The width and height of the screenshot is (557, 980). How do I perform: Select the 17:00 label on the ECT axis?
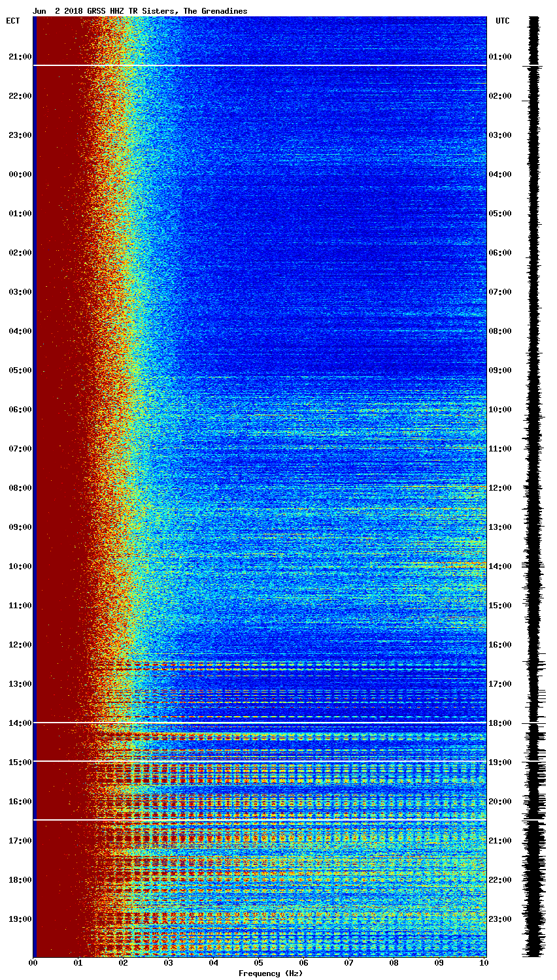coord(20,841)
